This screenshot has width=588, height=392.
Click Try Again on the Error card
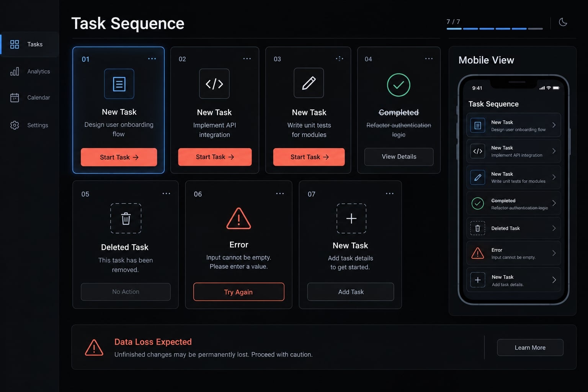pos(238,292)
